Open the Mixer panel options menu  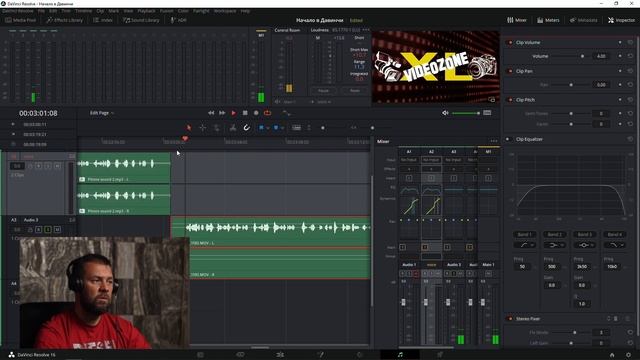(494, 141)
